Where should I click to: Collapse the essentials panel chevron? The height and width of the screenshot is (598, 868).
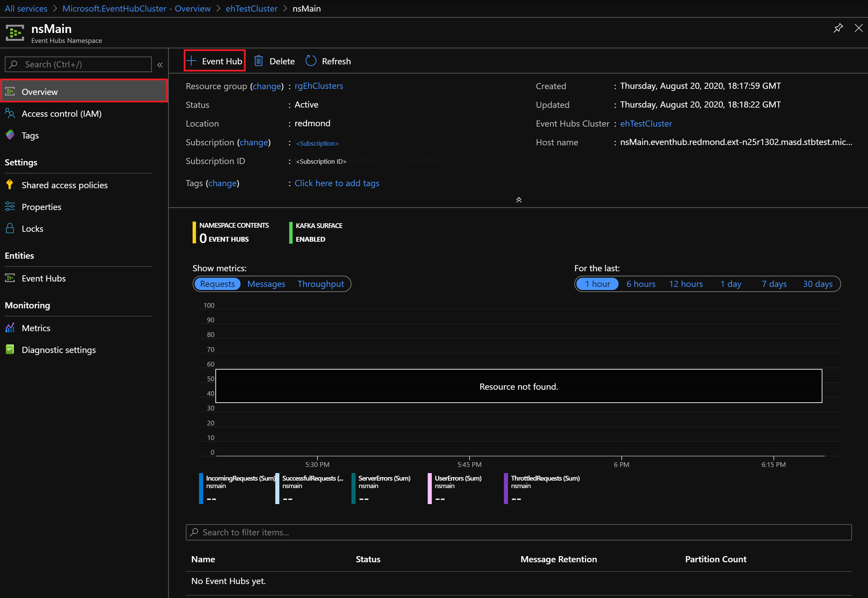pyautogui.click(x=519, y=200)
